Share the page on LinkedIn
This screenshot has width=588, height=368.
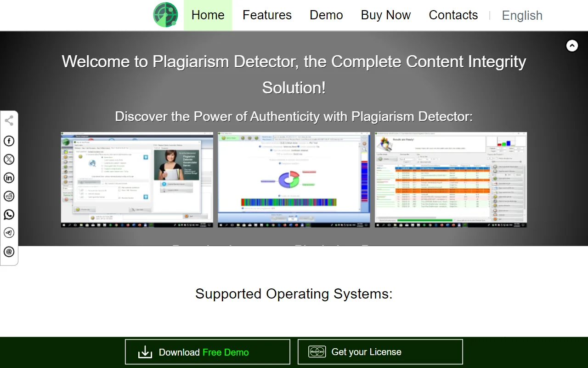coord(9,178)
